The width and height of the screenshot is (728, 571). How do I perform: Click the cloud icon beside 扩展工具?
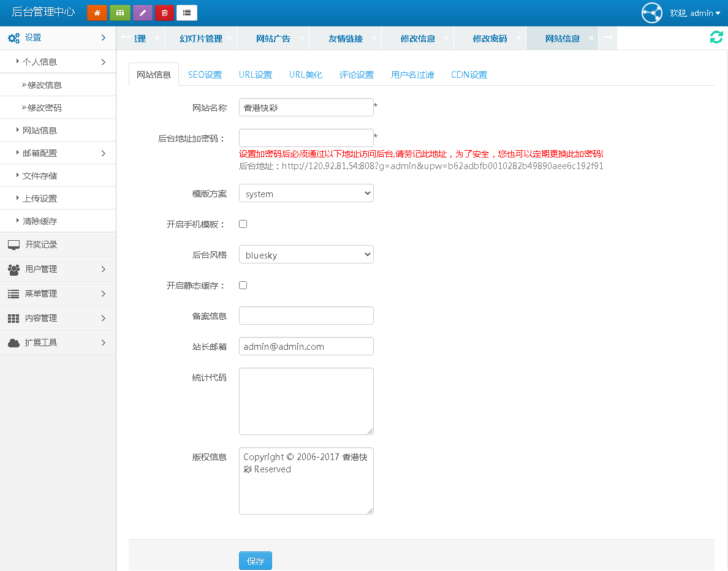(x=13, y=342)
